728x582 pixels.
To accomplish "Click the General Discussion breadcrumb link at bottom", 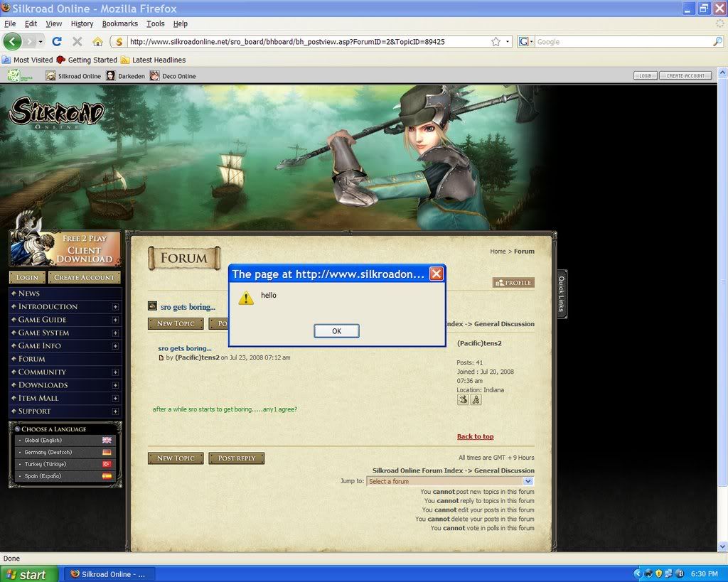I will tap(504, 470).
